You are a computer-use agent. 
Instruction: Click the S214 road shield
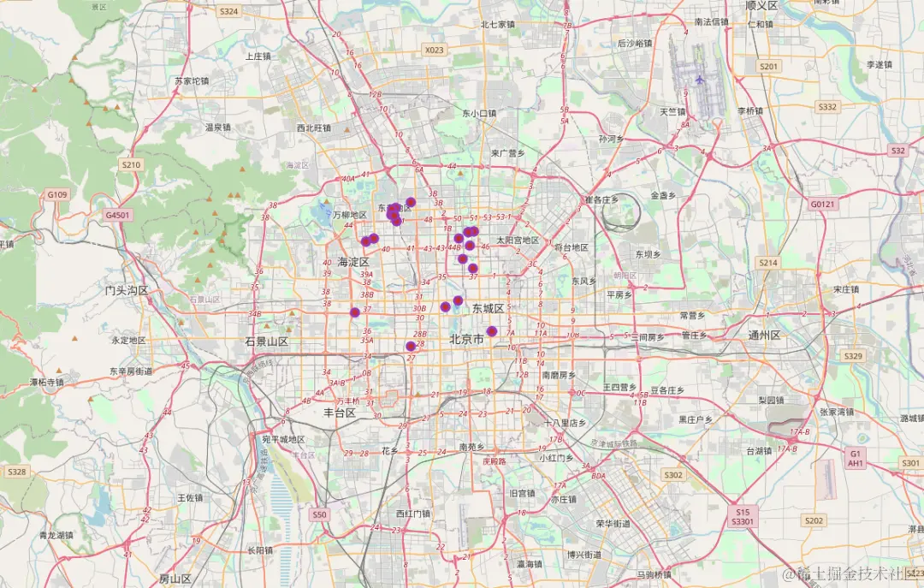768,263
